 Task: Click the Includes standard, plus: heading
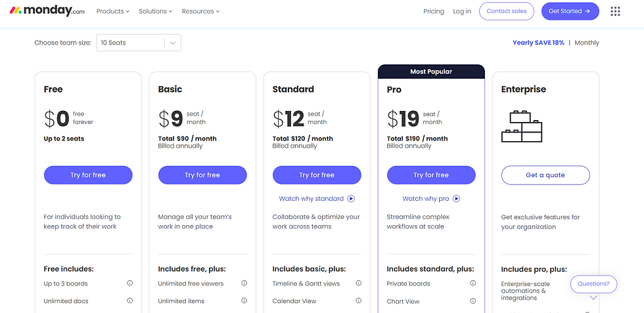click(430, 269)
